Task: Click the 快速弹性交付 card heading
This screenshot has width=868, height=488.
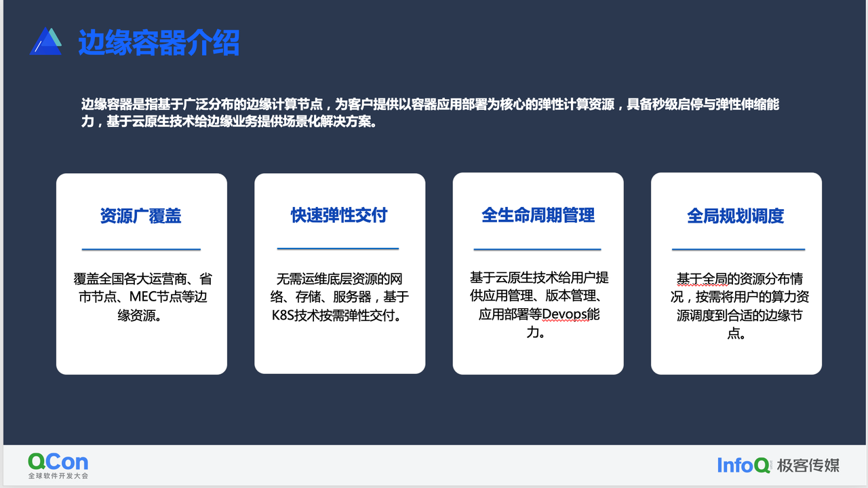Action: tap(339, 215)
